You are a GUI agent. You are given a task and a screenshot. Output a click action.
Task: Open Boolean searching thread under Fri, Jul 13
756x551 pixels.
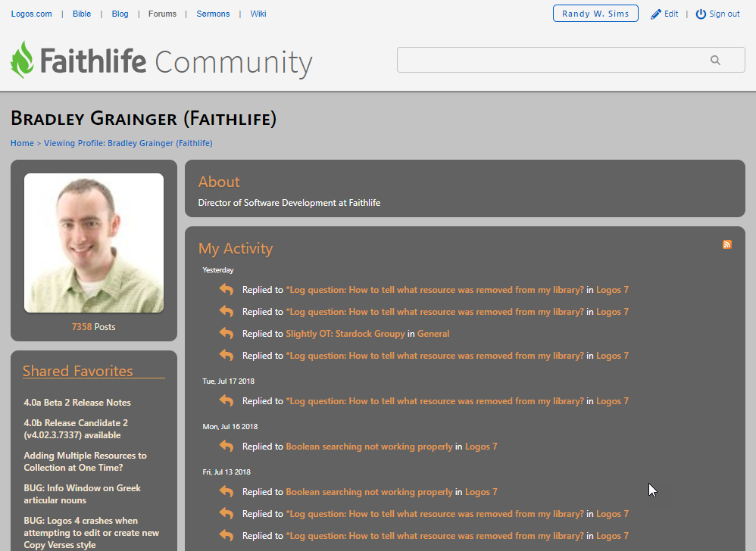(x=370, y=492)
